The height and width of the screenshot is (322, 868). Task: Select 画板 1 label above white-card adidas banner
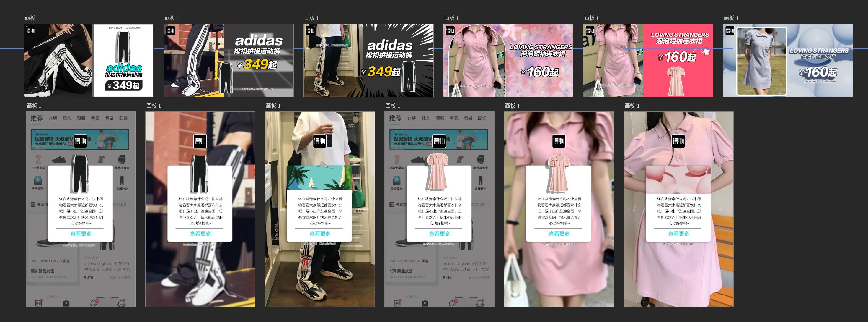[x=32, y=18]
